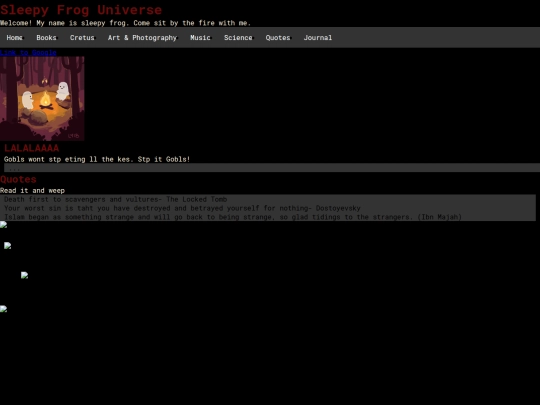Open the Home navigation item
Image resolution: width=540 pixels, height=405 pixels.
14,38
